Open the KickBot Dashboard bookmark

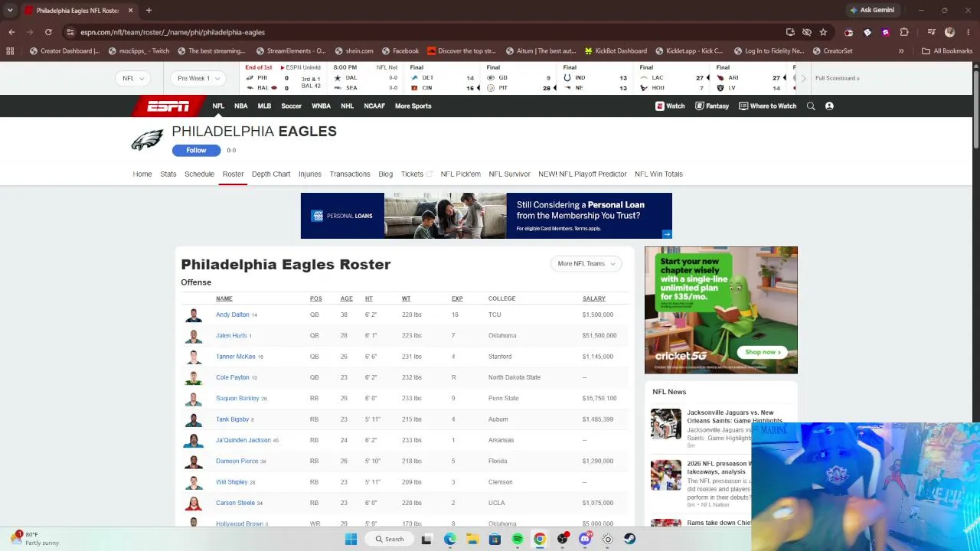615,51
